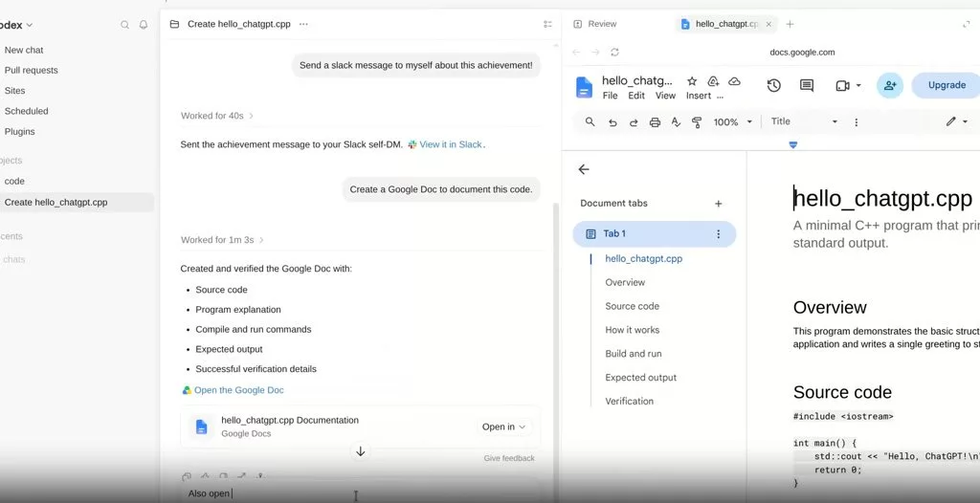
Task: Open the Insert menu in Google Docs
Action: pos(698,96)
